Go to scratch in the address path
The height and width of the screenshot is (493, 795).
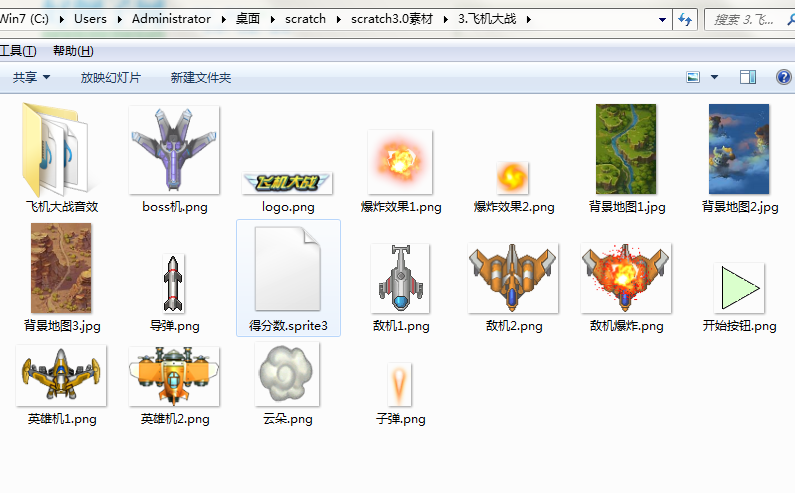pos(305,19)
